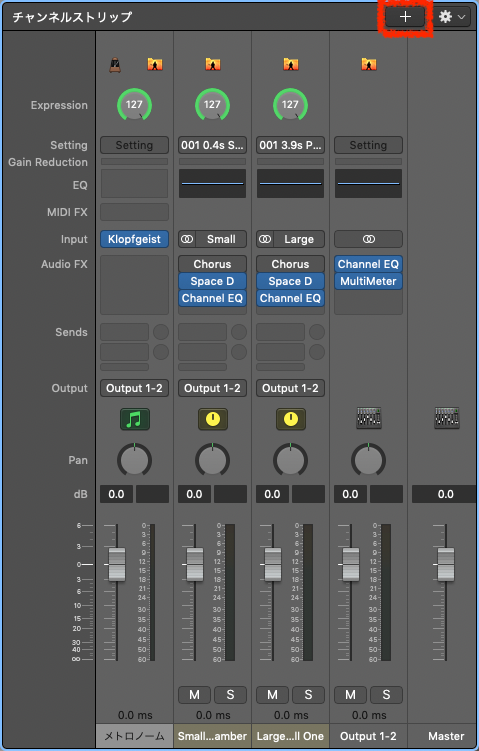Solo the Output 1-2 channel strip
The width and height of the screenshot is (479, 751).
pyautogui.click(x=387, y=695)
